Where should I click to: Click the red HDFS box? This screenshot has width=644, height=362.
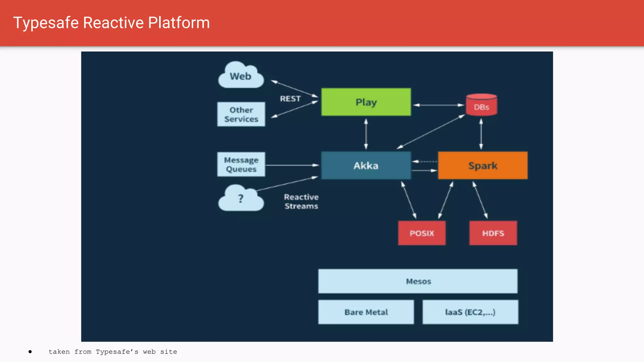click(493, 233)
